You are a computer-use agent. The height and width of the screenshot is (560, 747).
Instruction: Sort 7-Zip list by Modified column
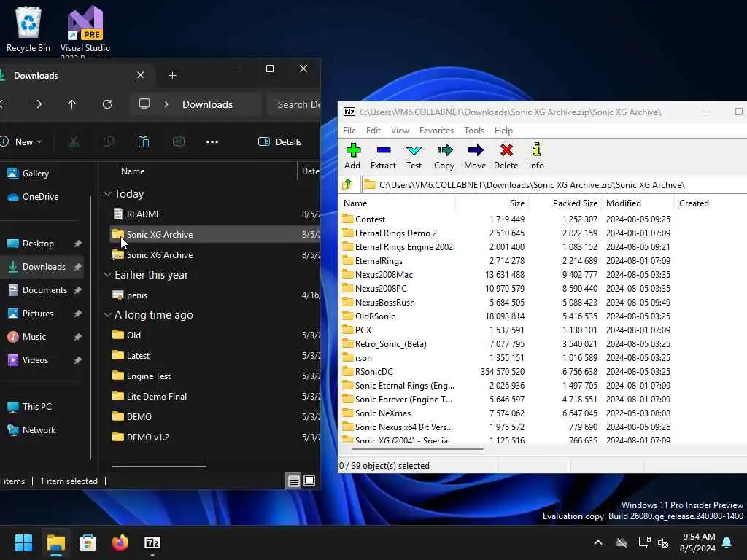[x=638, y=203]
